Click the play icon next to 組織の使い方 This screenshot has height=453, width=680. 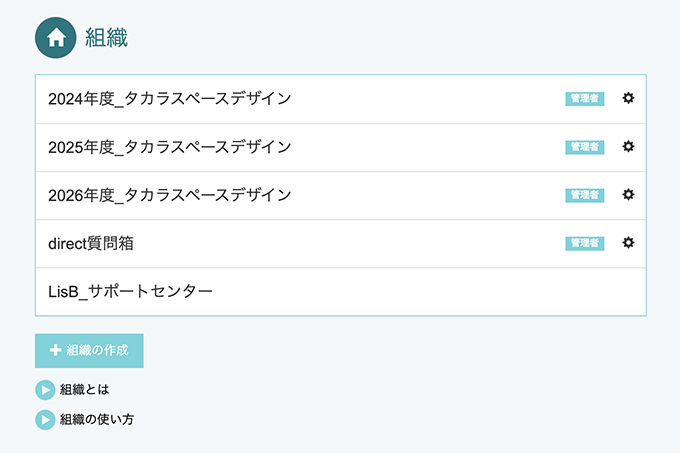point(45,419)
